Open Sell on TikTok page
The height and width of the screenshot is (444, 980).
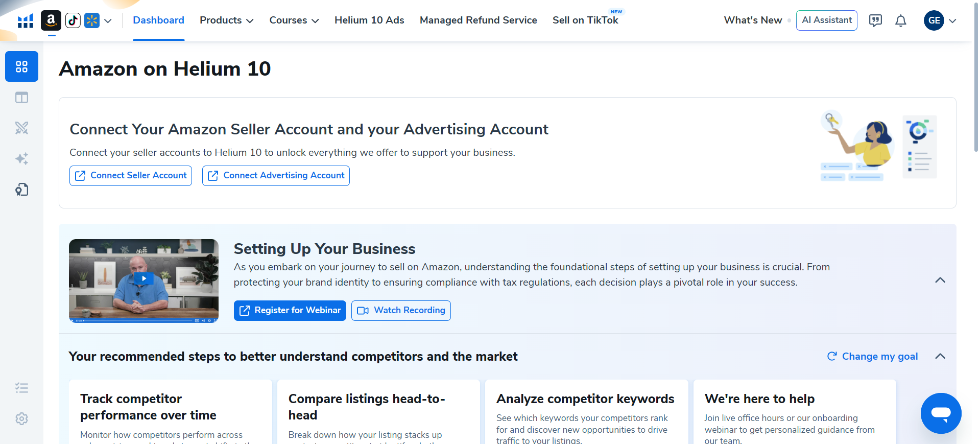[585, 20]
